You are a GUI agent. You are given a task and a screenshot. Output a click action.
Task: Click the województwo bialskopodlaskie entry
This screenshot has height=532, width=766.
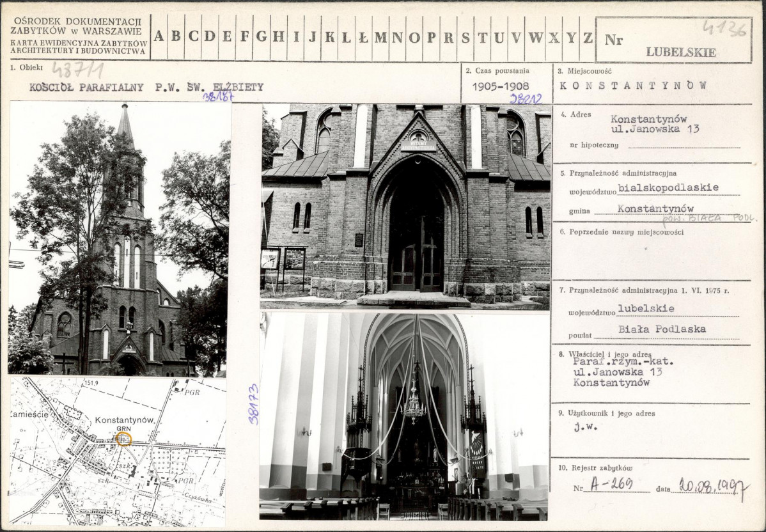pyautogui.click(x=668, y=187)
